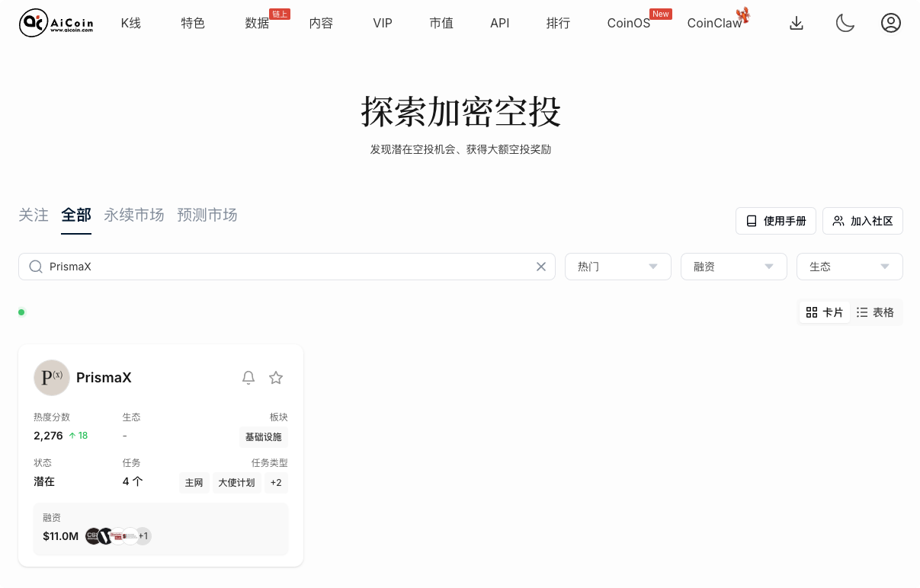
Task: Click the $11.0M funding amount
Action: 61,536
